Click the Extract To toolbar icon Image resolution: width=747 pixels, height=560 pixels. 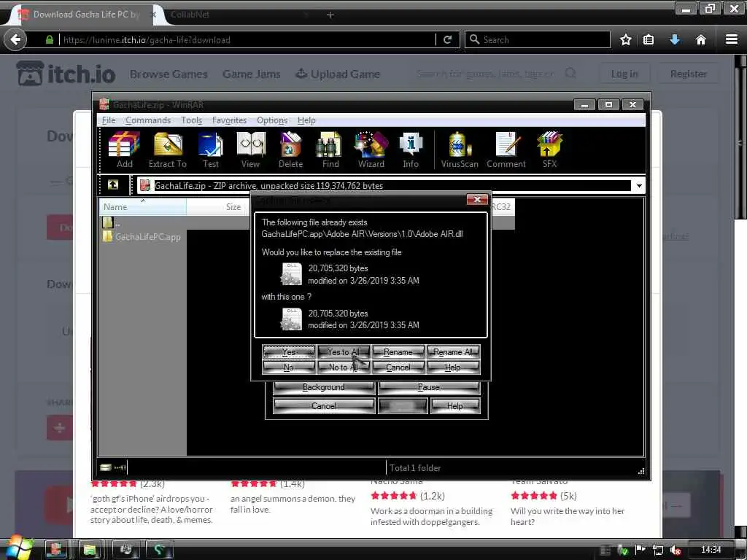(x=168, y=150)
